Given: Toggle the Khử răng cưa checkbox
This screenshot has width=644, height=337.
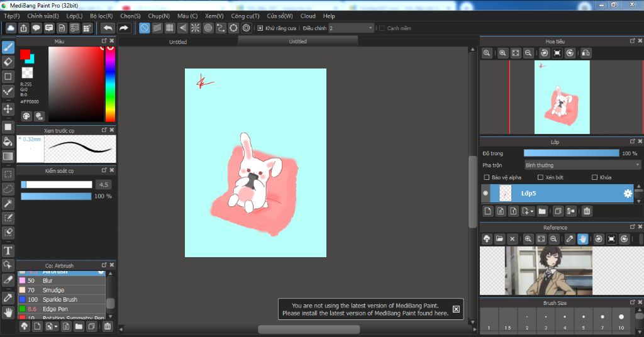Looking at the screenshot, I should pos(260,28).
